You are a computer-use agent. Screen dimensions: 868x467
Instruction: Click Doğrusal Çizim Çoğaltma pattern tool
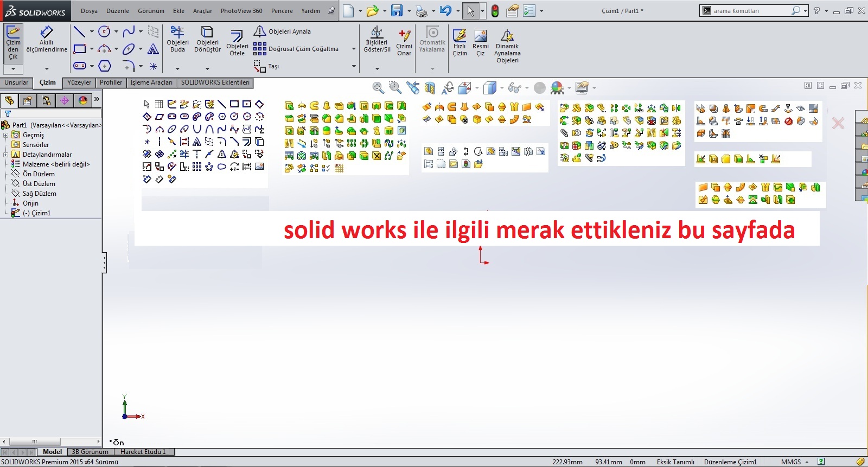pos(296,49)
